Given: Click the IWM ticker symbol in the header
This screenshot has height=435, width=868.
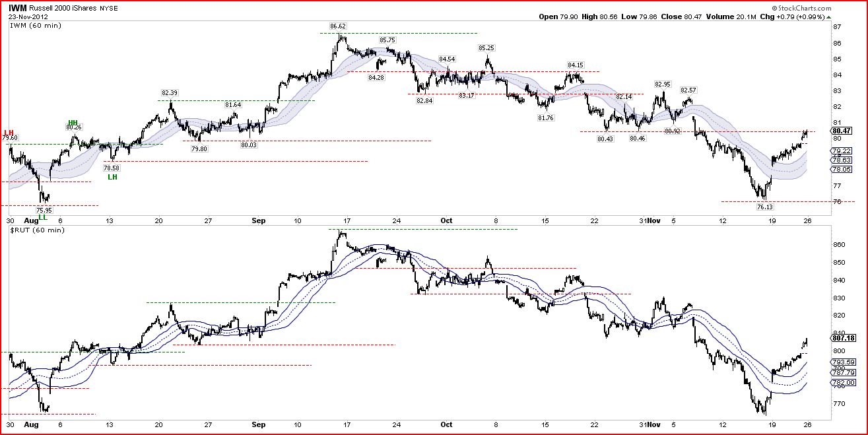Looking at the screenshot, I should [18, 8].
